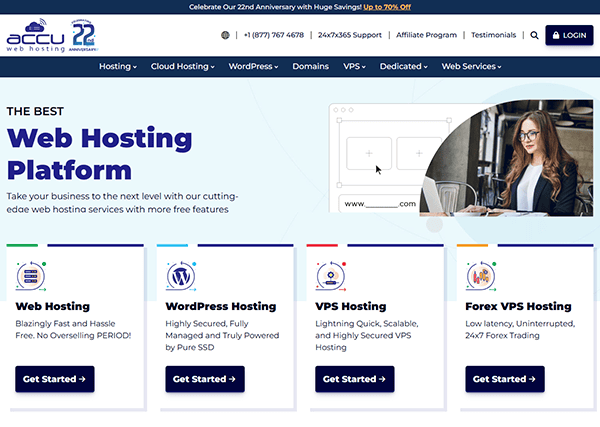This screenshot has height=427, width=600.
Task: Open the Domains menu item
Action: [311, 67]
